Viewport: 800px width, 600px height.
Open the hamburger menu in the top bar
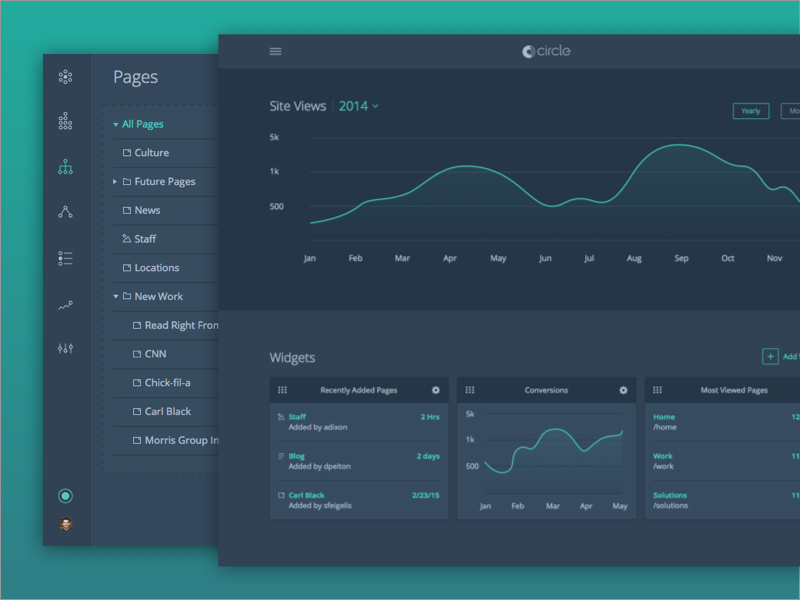[x=275, y=51]
